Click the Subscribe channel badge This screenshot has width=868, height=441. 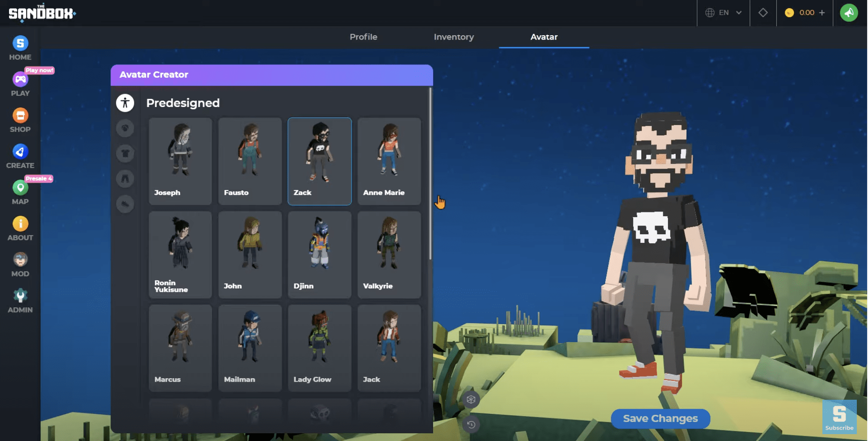pos(839,416)
